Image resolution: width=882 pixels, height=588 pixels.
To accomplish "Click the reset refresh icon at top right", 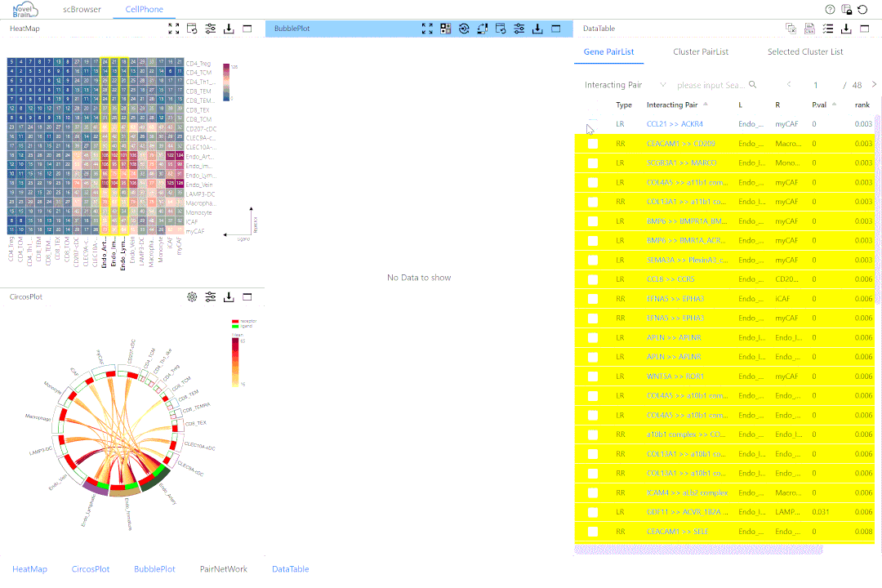I will (862, 10).
